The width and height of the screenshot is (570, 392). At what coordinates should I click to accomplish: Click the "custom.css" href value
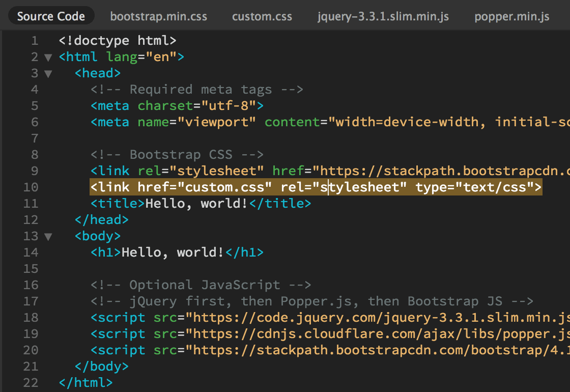pyautogui.click(x=224, y=187)
